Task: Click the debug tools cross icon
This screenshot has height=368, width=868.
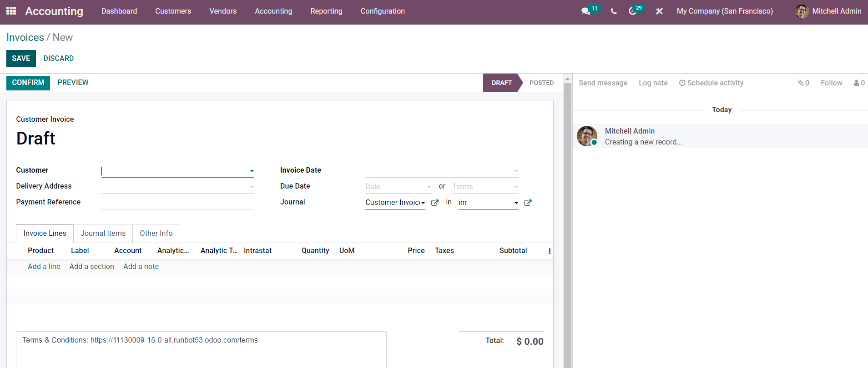Action: tap(659, 11)
